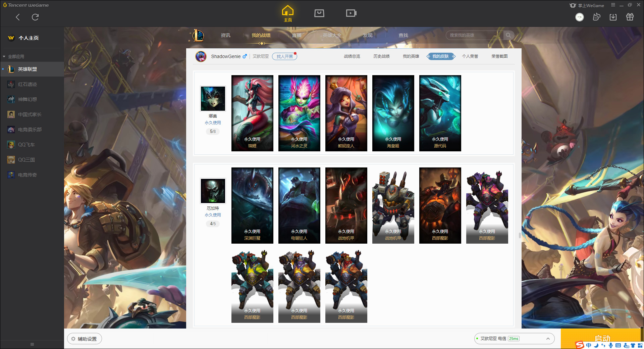Open the 锦鲤 skin card
Image resolution: width=644 pixels, height=349 pixels.
[x=252, y=113]
